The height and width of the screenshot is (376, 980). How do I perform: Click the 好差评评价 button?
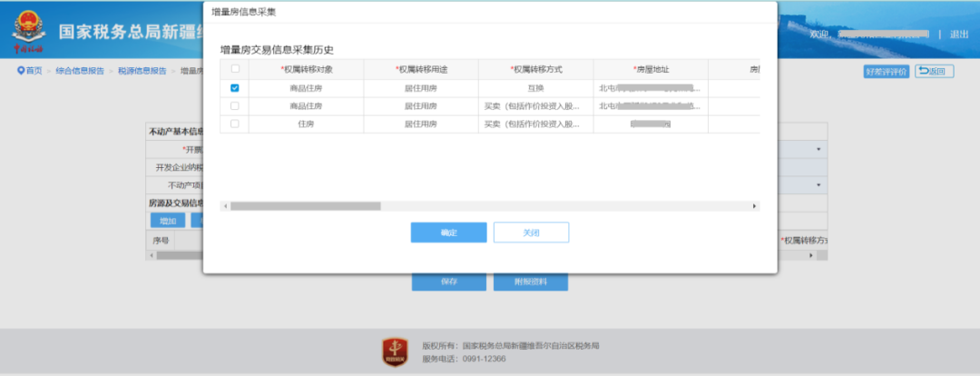click(x=887, y=72)
